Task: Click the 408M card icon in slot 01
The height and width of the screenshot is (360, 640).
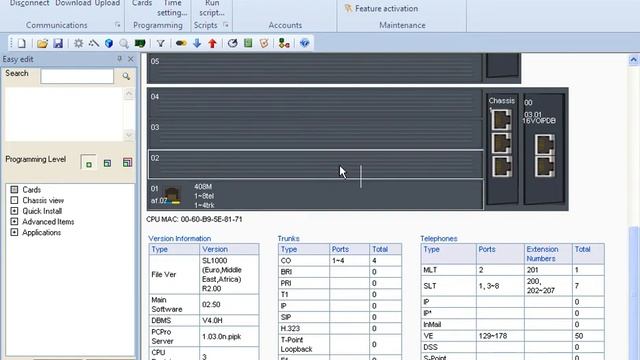Action: click(172, 196)
